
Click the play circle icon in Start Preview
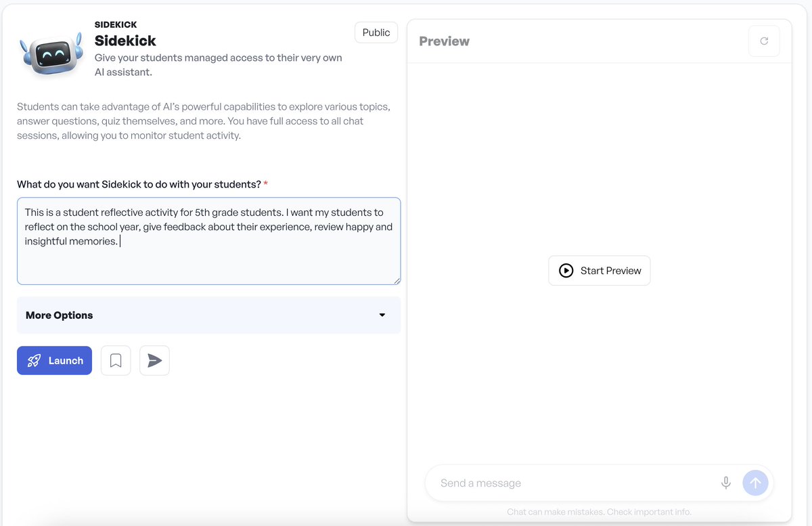(566, 271)
